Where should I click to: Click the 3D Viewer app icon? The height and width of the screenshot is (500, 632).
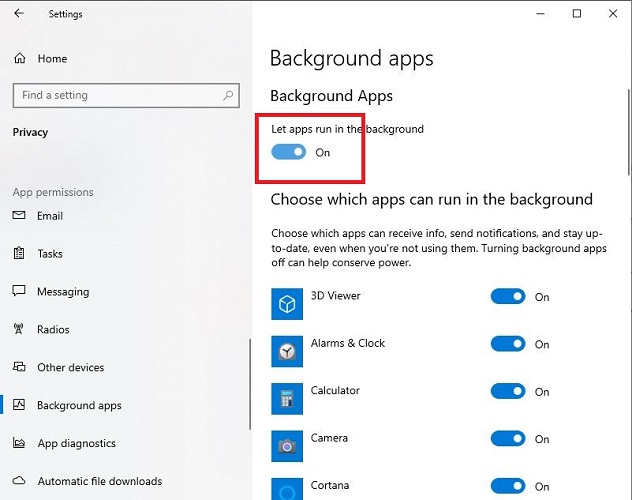(x=287, y=304)
